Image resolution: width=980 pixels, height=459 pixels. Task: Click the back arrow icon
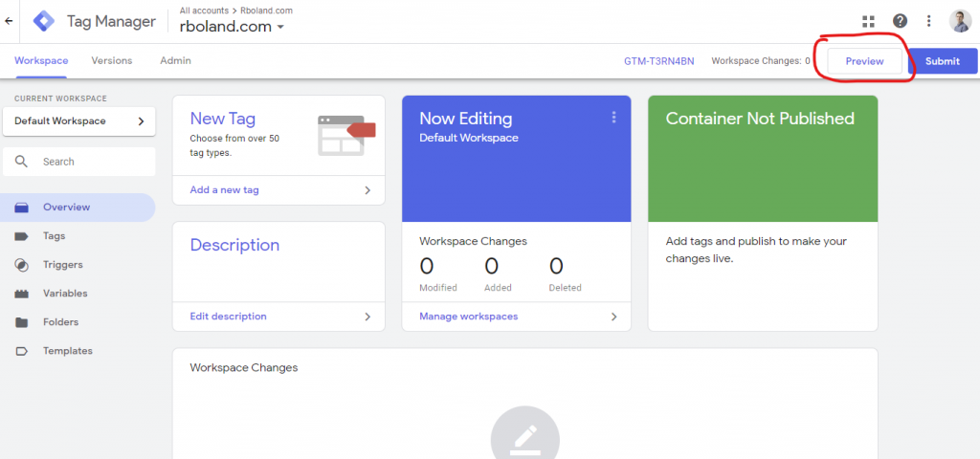pyautogui.click(x=9, y=21)
